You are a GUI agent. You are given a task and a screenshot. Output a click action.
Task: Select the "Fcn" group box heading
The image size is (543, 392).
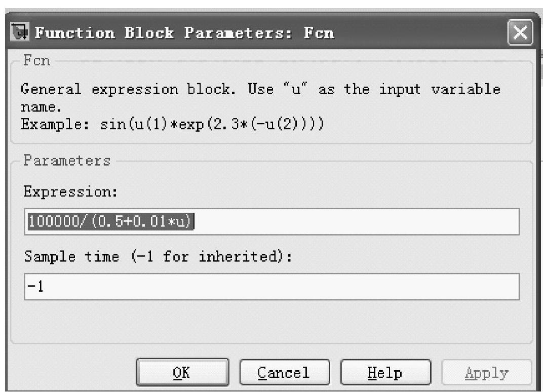pos(37,61)
